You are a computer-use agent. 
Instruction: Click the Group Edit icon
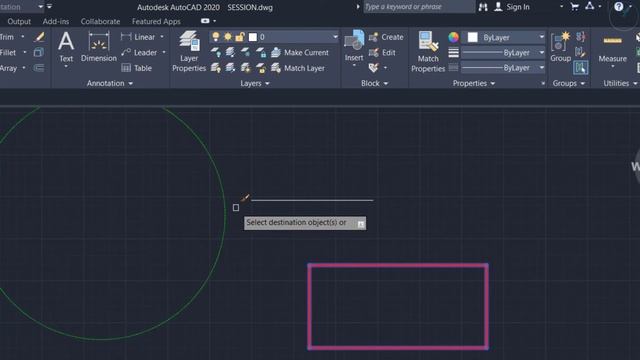tap(580, 52)
